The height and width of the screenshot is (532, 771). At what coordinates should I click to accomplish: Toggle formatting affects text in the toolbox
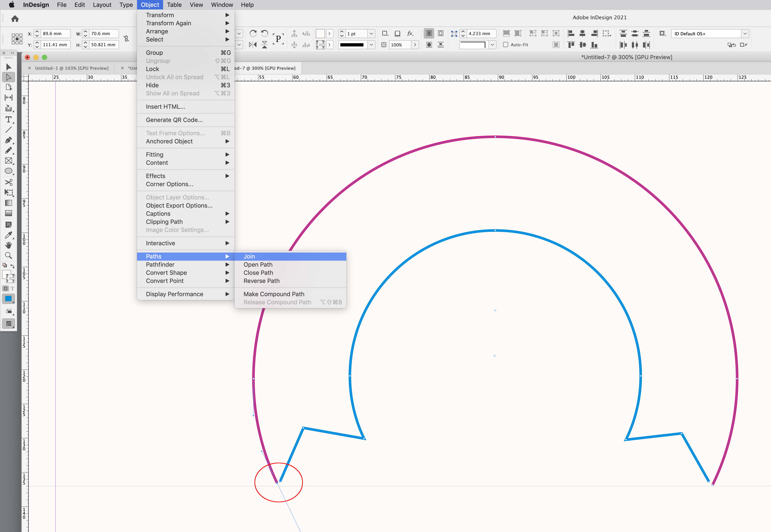pyautogui.click(x=13, y=288)
